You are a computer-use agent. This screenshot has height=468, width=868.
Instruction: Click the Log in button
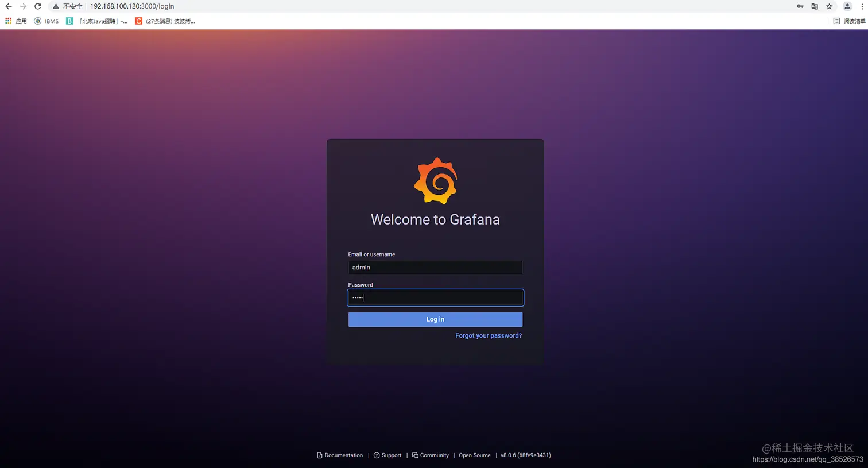click(x=435, y=319)
